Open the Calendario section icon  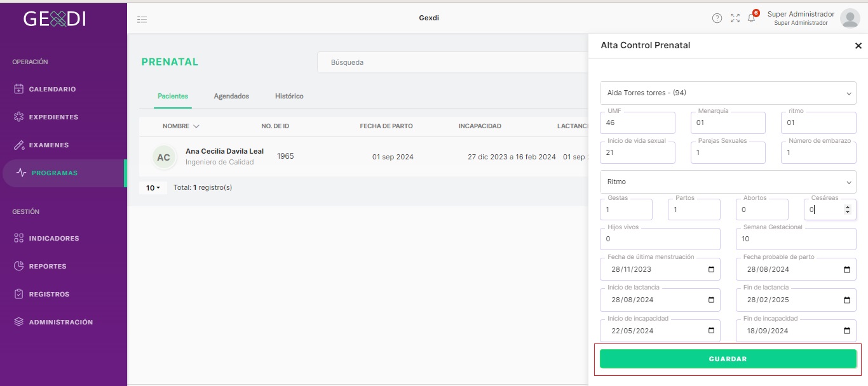pos(19,89)
